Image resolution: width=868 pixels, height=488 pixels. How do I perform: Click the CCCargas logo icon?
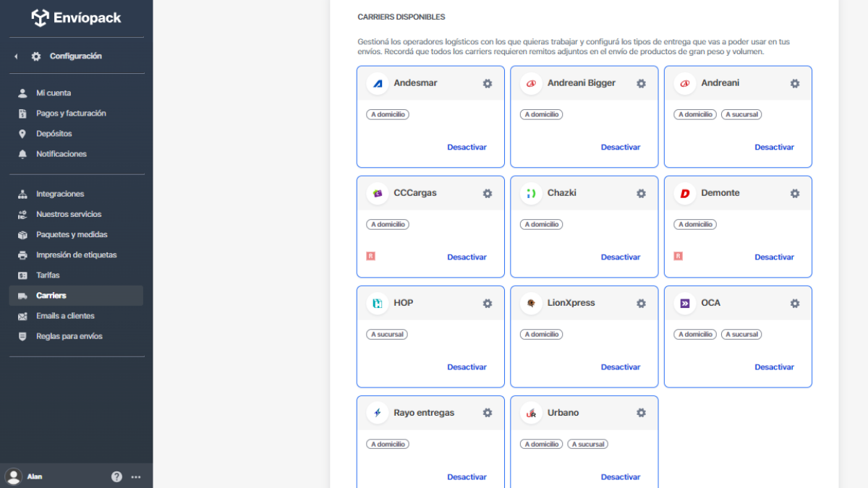click(x=377, y=193)
